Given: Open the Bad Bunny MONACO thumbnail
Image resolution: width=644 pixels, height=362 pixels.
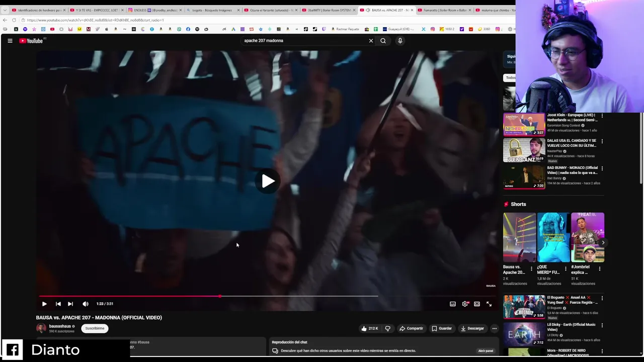Looking at the screenshot, I should click(x=524, y=177).
